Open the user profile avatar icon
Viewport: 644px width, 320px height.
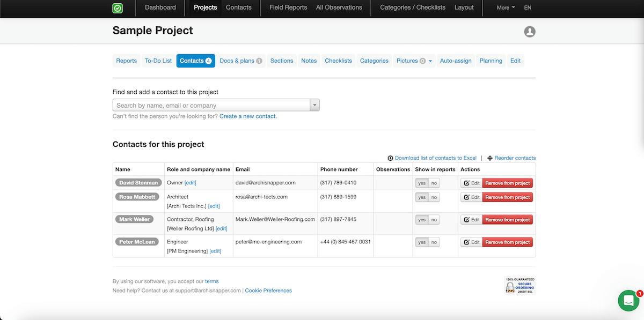pos(529,32)
